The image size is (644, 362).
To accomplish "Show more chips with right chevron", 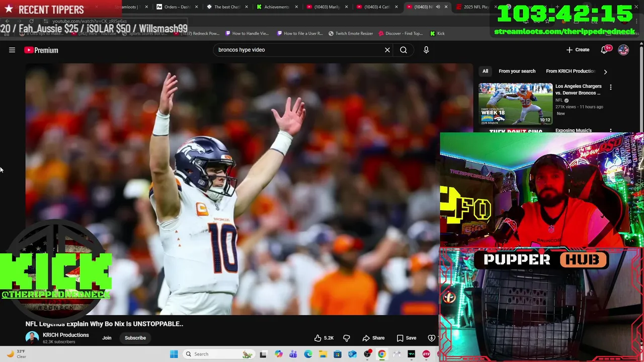I will [x=605, y=72].
